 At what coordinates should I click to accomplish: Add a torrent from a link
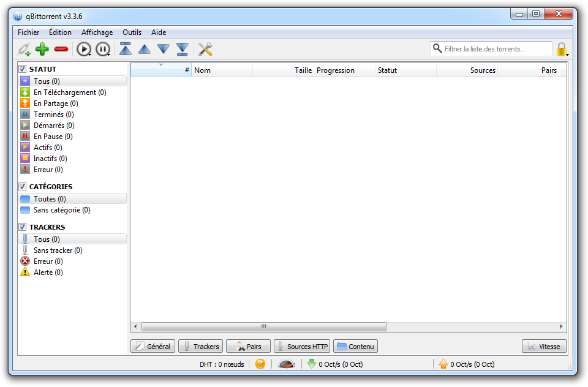coord(24,49)
